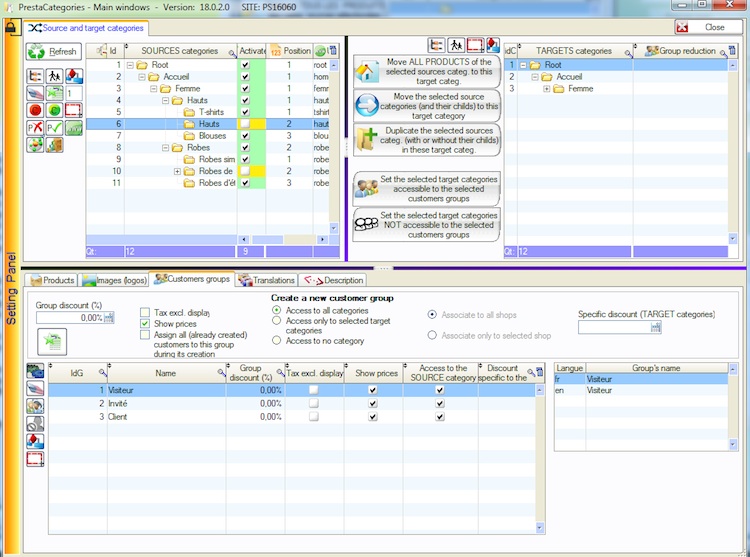
Task: Collapse the Hauts parent node in sources
Action: 165,100
